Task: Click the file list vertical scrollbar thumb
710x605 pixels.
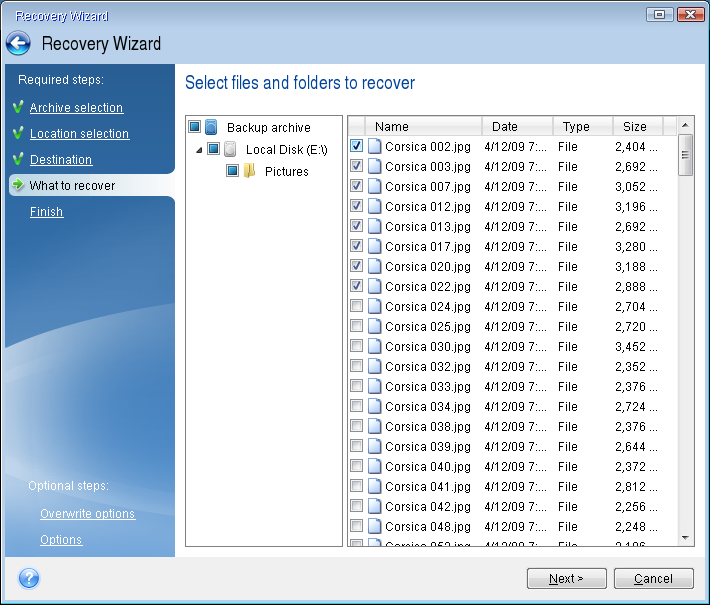Action: (x=685, y=155)
